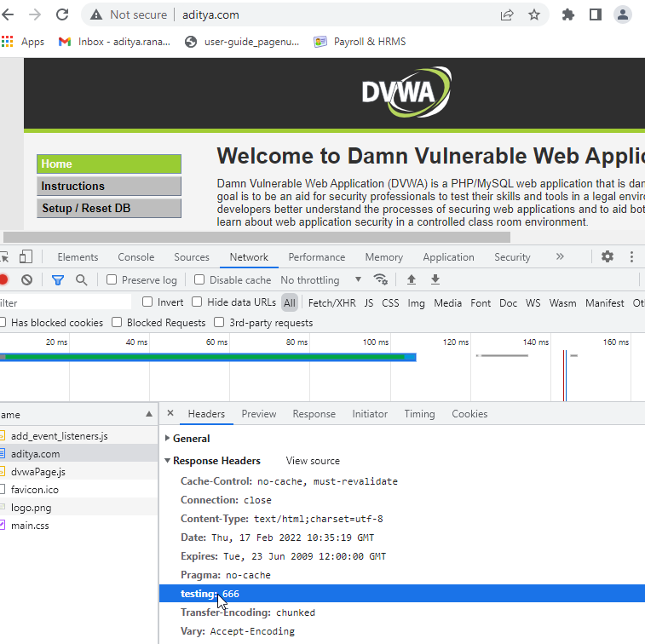Image resolution: width=645 pixels, height=644 pixels.
Task: Open network conditions Wi-Fi gear icon
Action: pyautogui.click(x=380, y=279)
